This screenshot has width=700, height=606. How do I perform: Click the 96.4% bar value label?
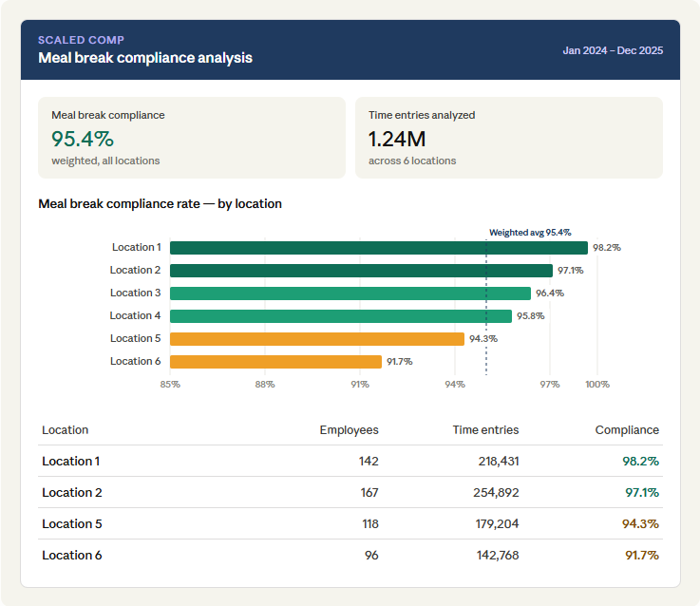550,293
